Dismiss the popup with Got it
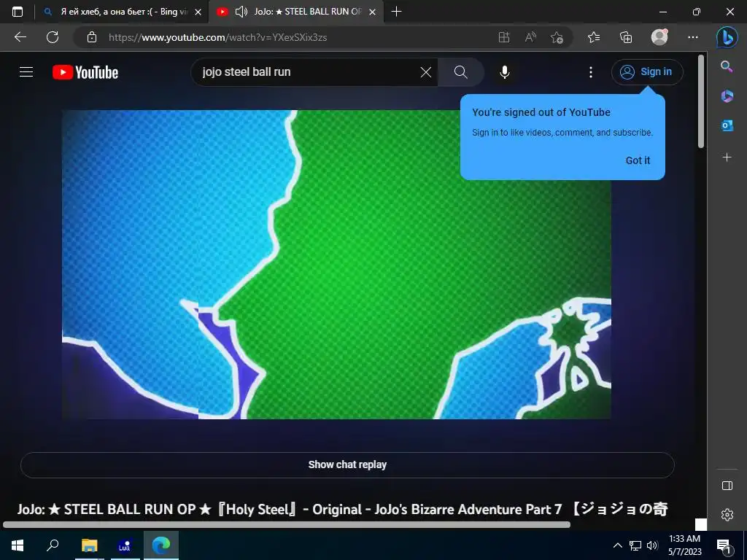747x560 pixels. [638, 160]
